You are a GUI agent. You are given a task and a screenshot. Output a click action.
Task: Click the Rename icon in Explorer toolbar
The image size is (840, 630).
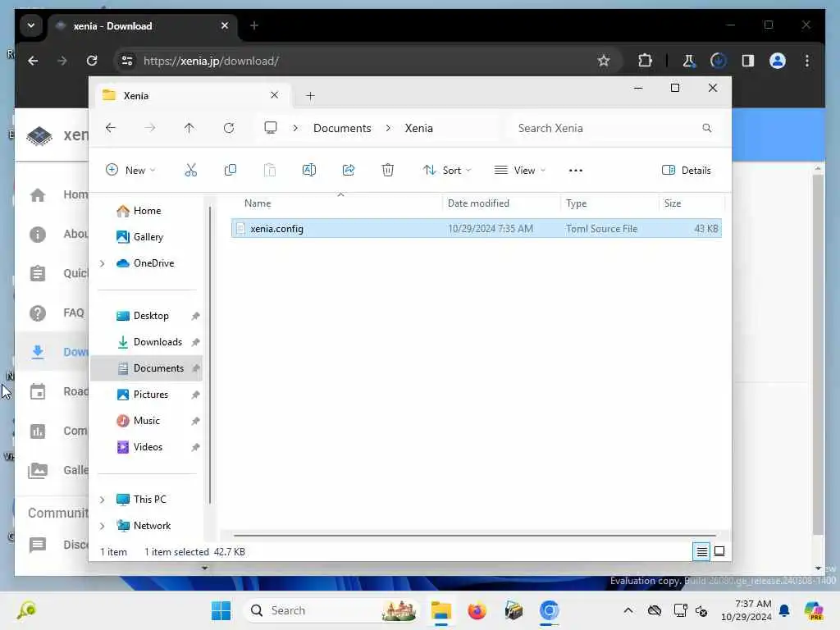click(x=309, y=171)
